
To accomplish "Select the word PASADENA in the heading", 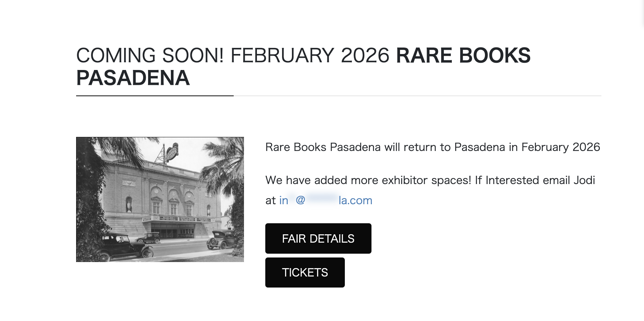I will 132,78.
